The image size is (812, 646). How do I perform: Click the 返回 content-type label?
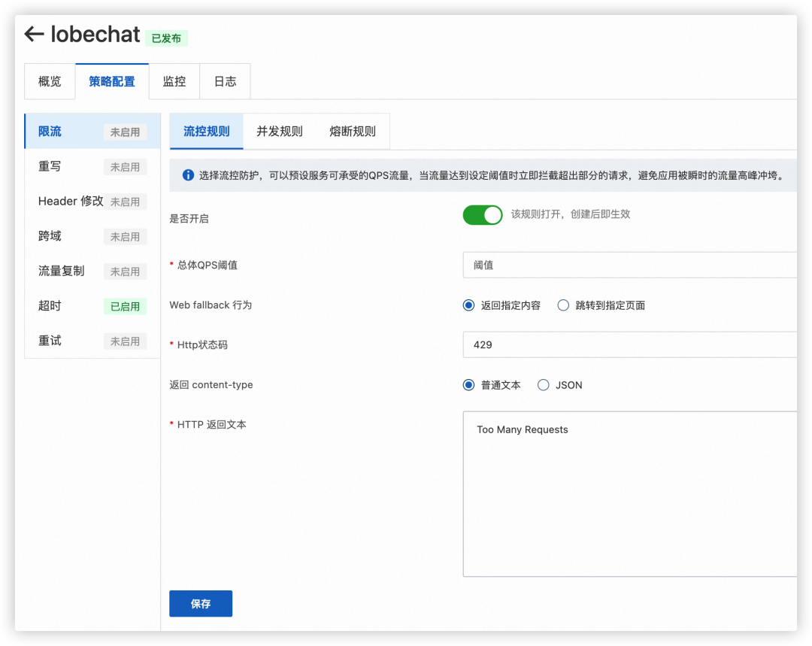pos(211,384)
